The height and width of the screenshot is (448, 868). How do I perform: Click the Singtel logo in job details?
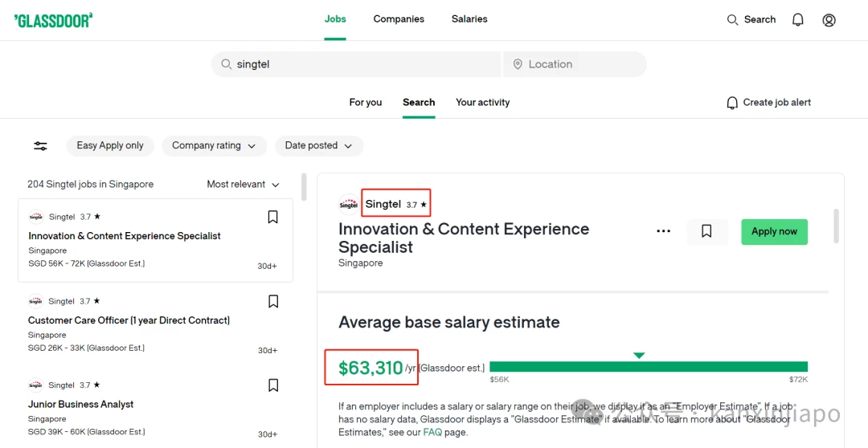(x=349, y=205)
